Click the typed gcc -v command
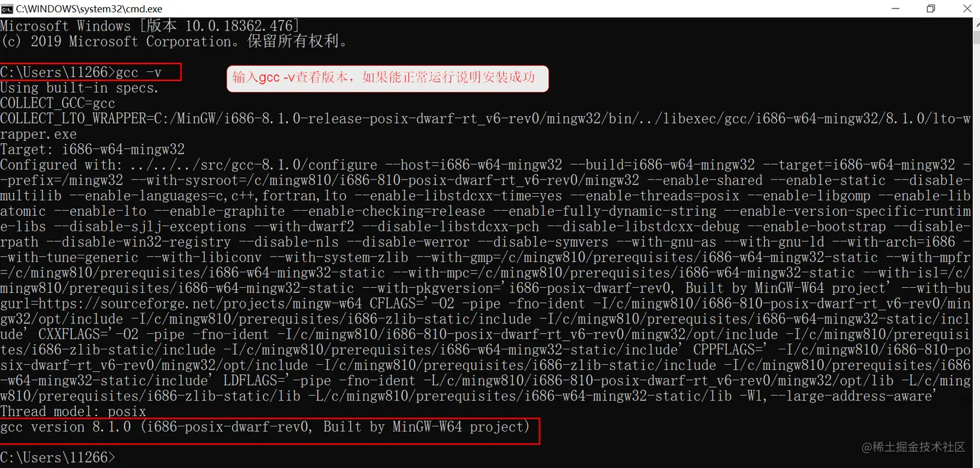 139,72
